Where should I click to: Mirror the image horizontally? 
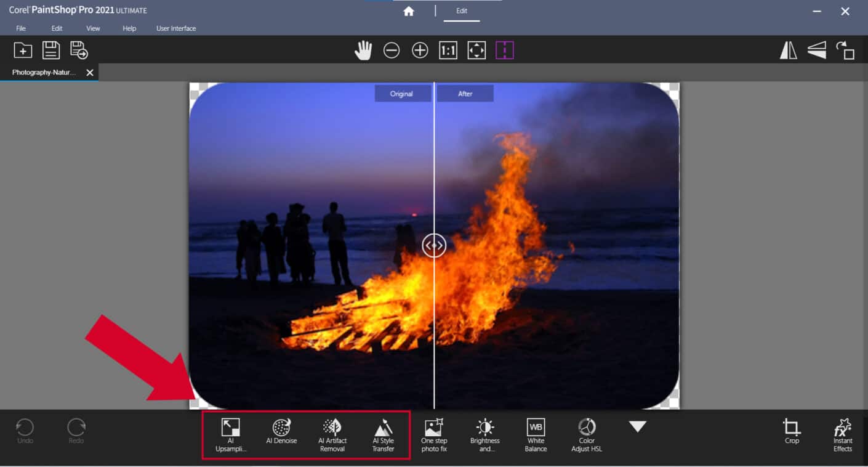[789, 50]
